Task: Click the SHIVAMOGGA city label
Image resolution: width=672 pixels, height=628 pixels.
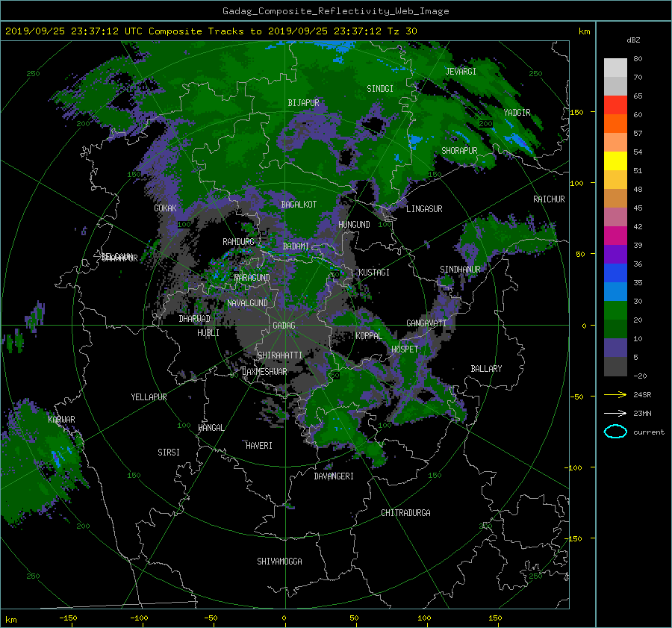Action: (x=279, y=562)
